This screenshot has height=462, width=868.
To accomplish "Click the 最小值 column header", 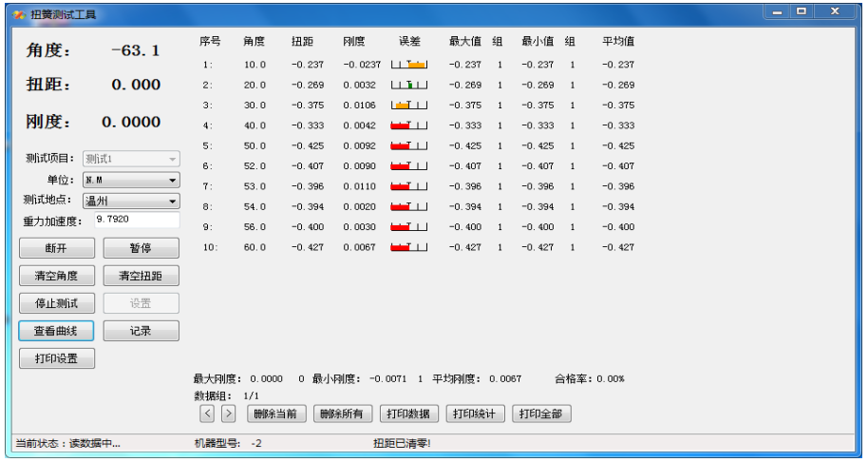I will click(538, 41).
